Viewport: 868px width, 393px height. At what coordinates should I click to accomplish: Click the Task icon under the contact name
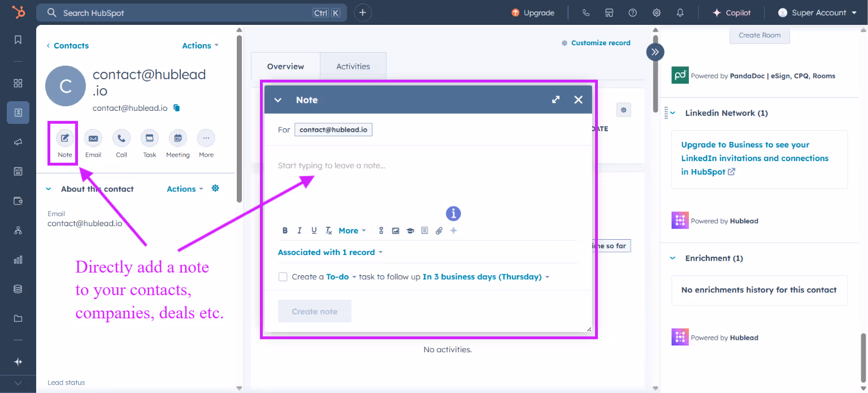point(150,138)
